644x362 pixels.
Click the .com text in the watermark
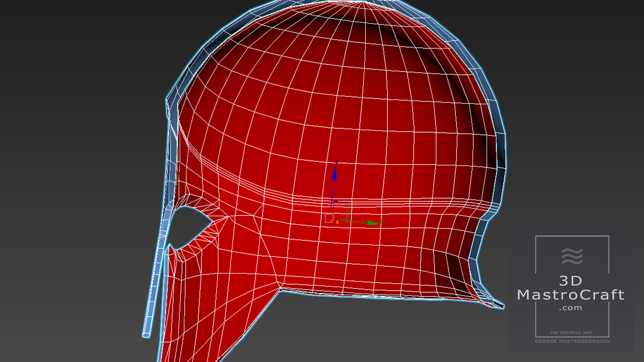coord(571,308)
